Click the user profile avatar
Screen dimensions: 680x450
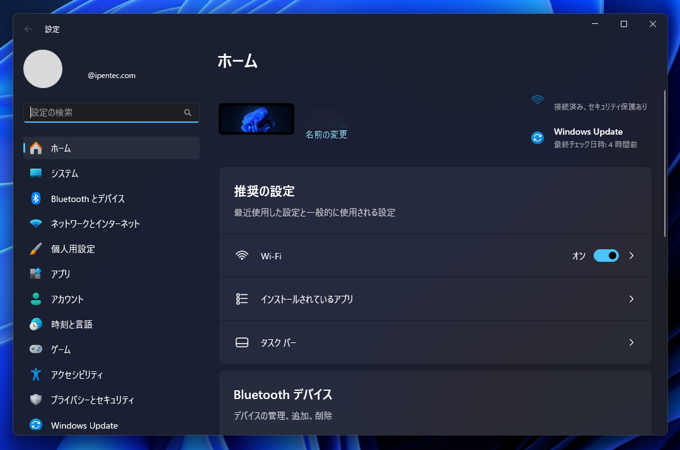42,69
